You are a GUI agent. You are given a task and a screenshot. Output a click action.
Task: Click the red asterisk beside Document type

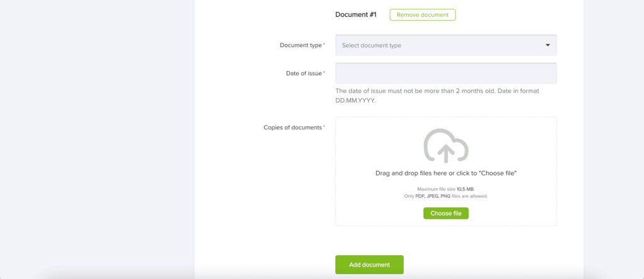pyautogui.click(x=324, y=44)
